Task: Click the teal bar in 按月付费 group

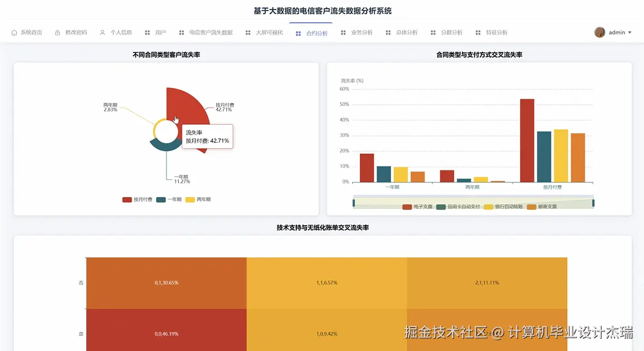Action: 544,157
